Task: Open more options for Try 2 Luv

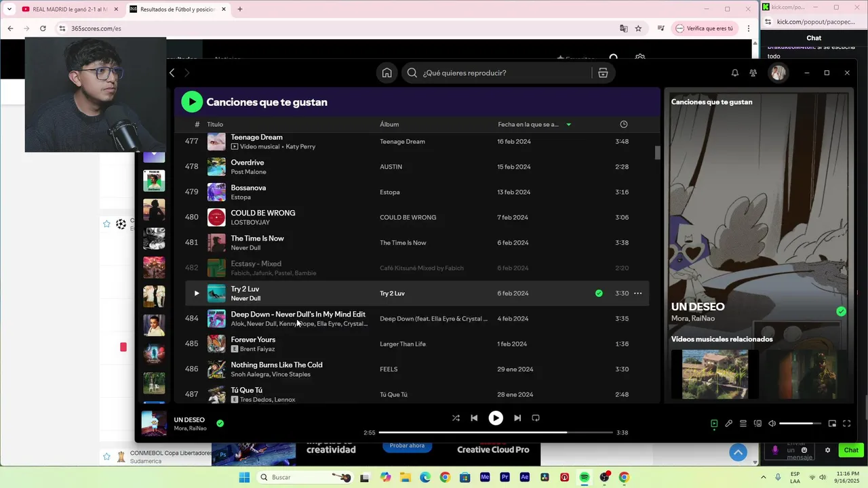Action: click(x=637, y=293)
